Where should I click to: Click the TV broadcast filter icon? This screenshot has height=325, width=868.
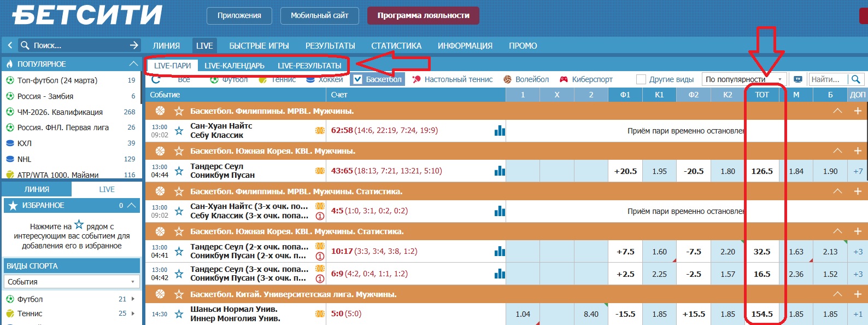[798, 79]
